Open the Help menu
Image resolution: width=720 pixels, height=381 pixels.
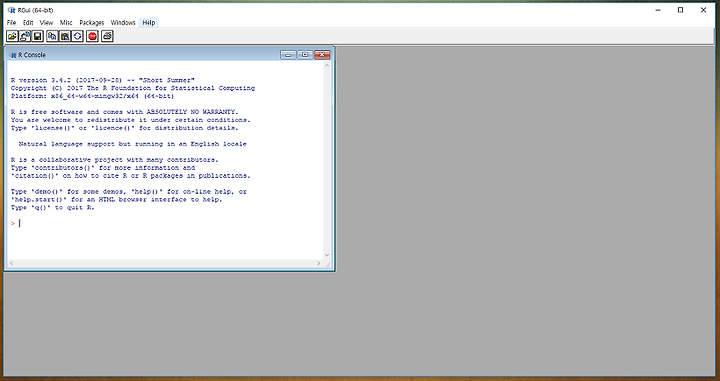(x=149, y=22)
